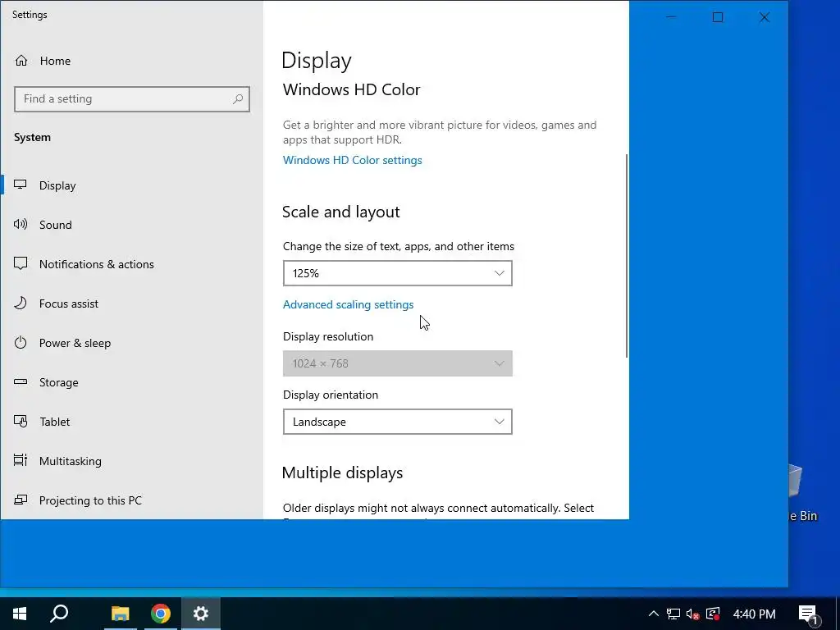Open the Landscape orientation dropdown
The height and width of the screenshot is (630, 840).
click(x=398, y=422)
